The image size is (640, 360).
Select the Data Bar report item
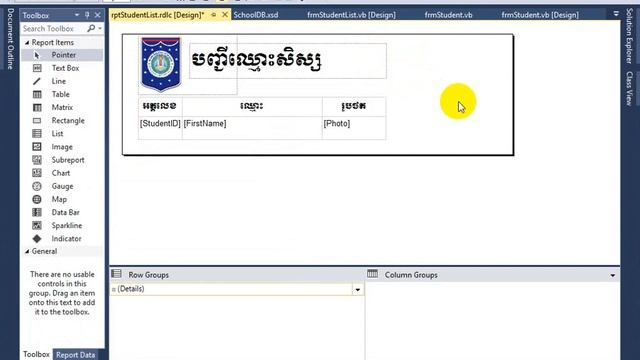click(x=62, y=212)
